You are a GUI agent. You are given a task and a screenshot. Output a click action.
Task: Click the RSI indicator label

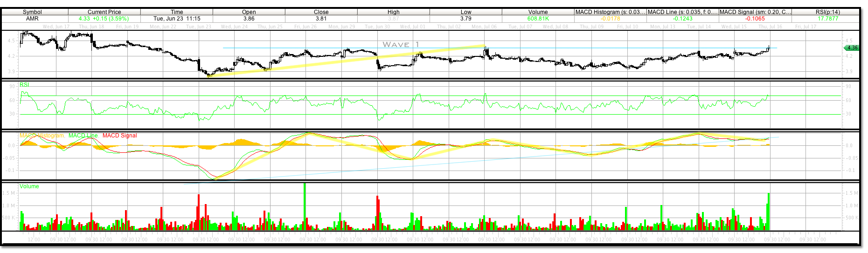24,85
